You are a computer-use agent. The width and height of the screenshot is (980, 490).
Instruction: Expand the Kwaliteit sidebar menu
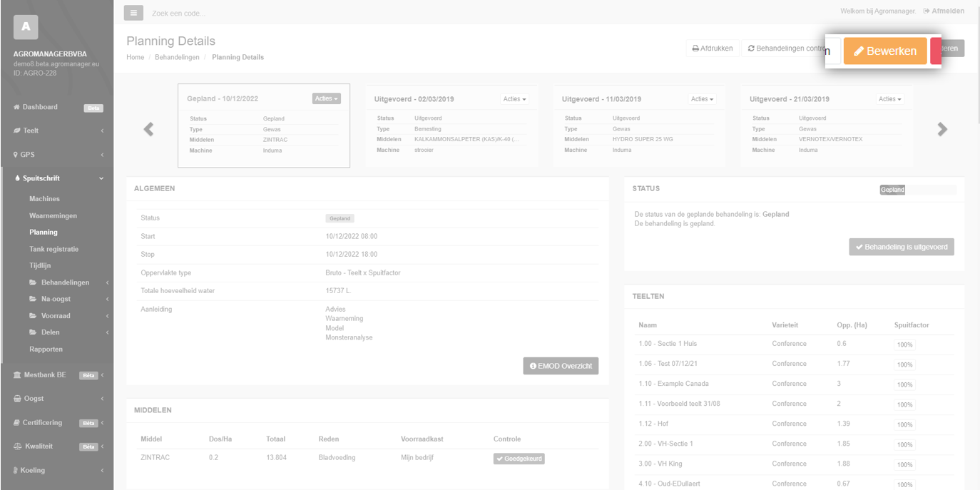coord(57,446)
